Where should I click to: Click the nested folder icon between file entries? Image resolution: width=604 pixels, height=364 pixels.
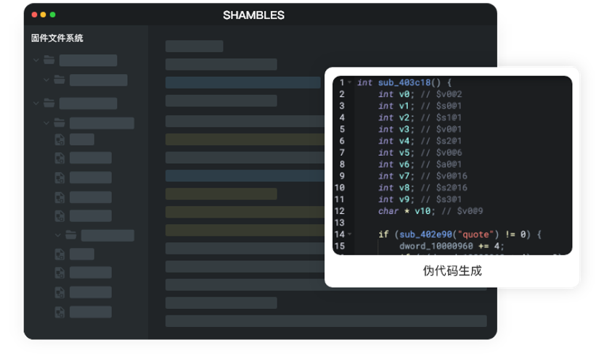point(70,235)
